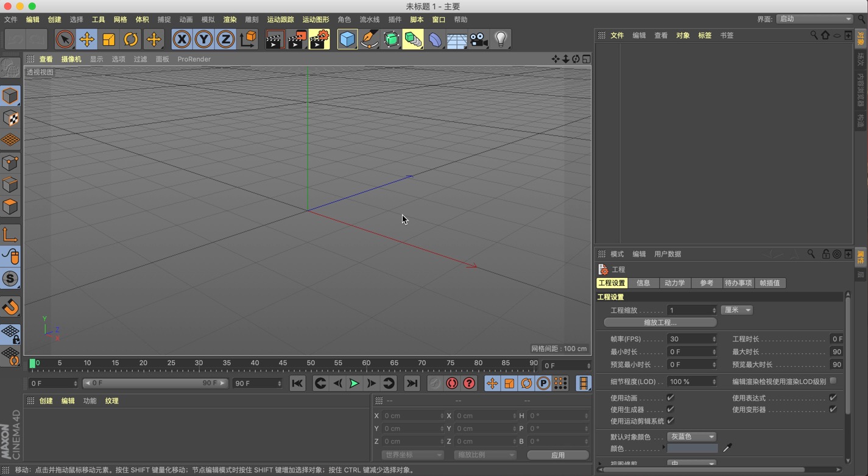Play the animation forward
Screen dimensions: 868x476
354,383
